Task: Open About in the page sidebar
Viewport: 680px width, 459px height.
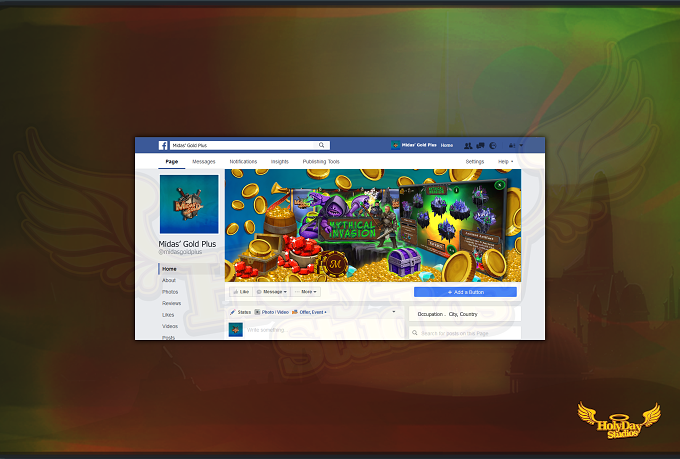Action: pos(169,280)
